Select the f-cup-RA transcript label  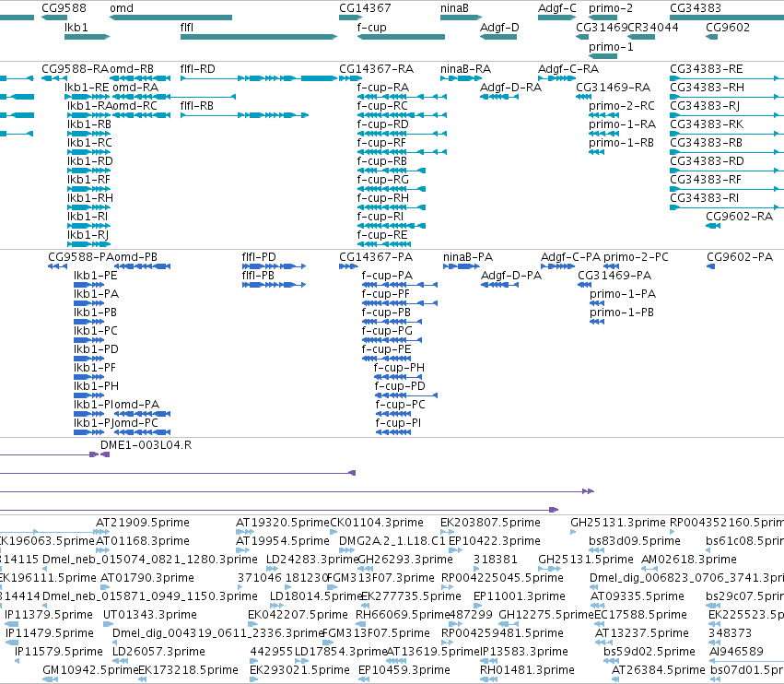[x=383, y=88]
